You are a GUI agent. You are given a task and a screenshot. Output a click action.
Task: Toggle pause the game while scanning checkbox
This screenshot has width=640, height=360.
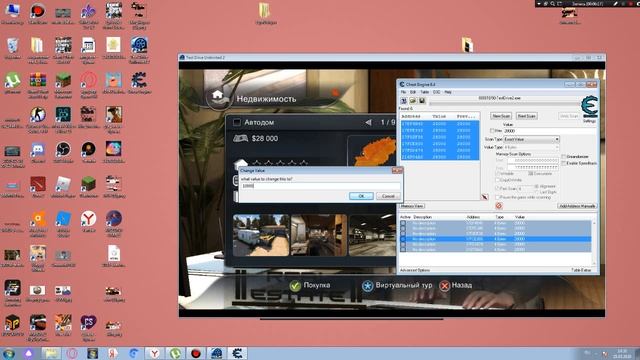click(498, 197)
